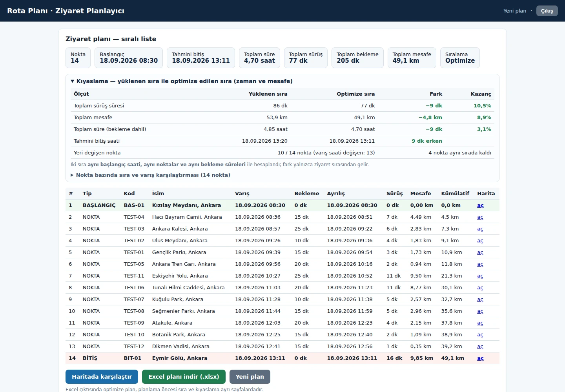Open map link for Hacı Bayram Camii row
Screen dimensions: 565x392
pyautogui.click(x=480, y=217)
